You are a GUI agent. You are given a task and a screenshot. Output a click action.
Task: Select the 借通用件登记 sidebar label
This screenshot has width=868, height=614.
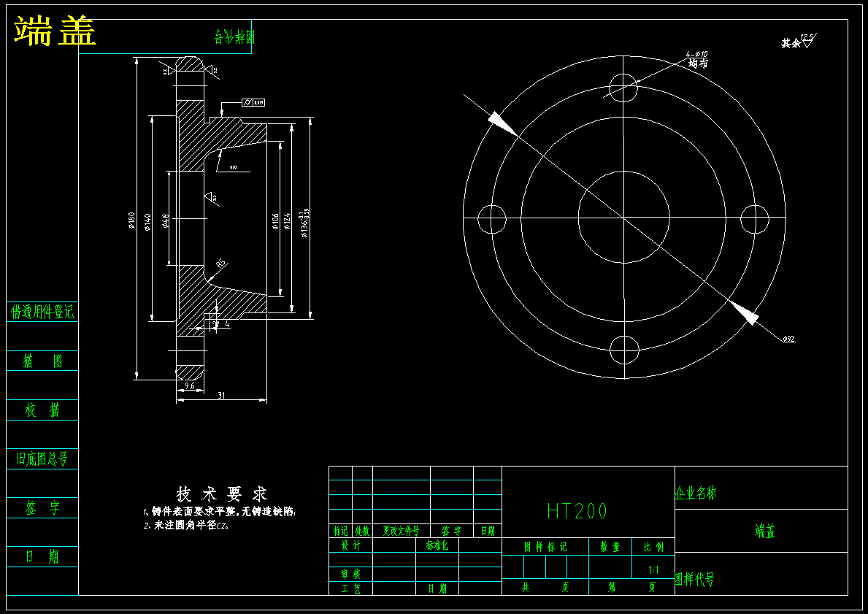[x=42, y=312]
